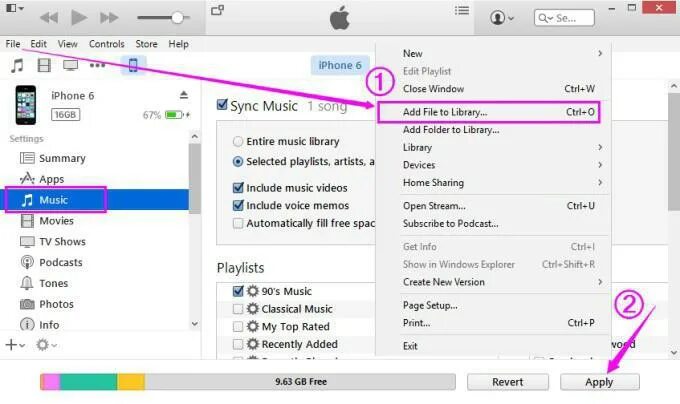Expand the Devices submenu
Viewport: 680px width, 404px height.
coord(494,165)
